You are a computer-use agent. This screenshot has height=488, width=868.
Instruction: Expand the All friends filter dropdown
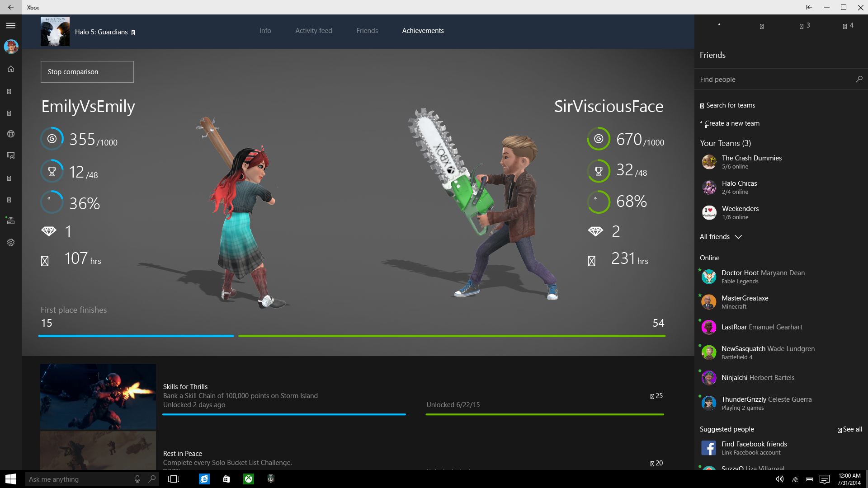point(721,237)
